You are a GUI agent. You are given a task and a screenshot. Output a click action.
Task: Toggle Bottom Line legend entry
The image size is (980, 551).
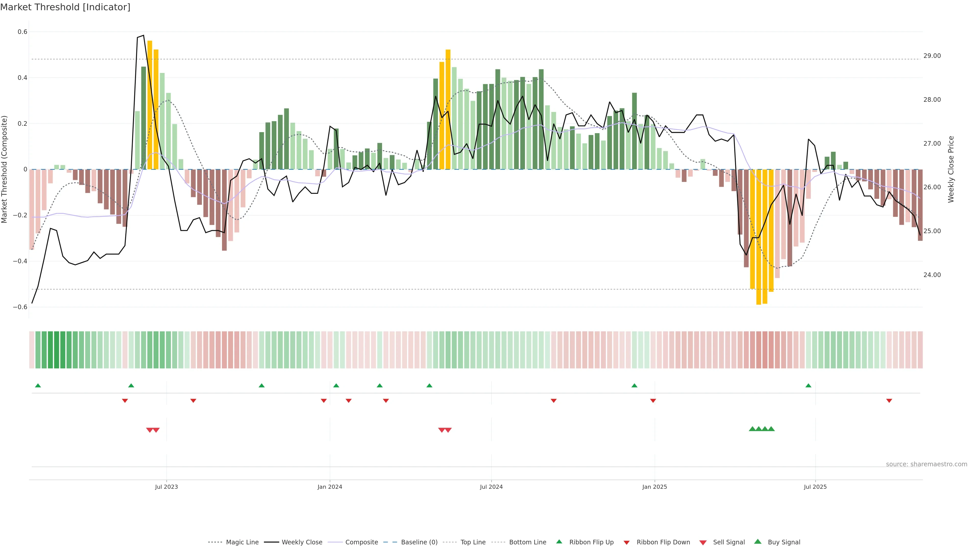click(527, 542)
